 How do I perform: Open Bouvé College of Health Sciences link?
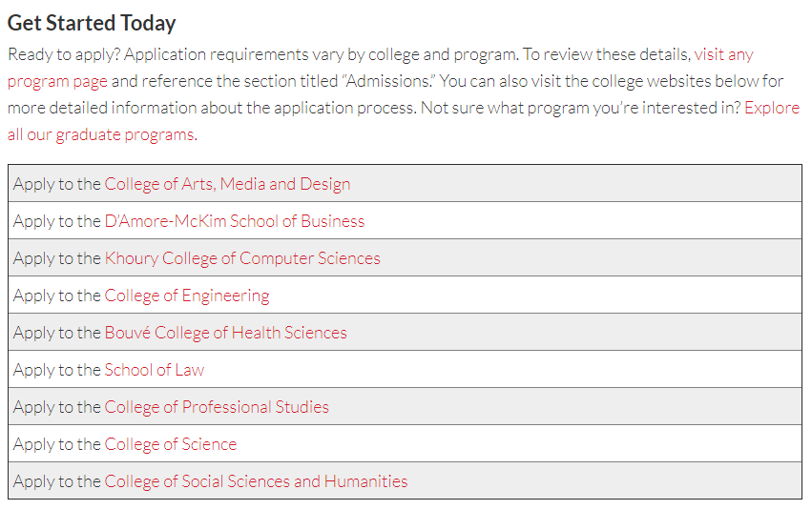226,333
